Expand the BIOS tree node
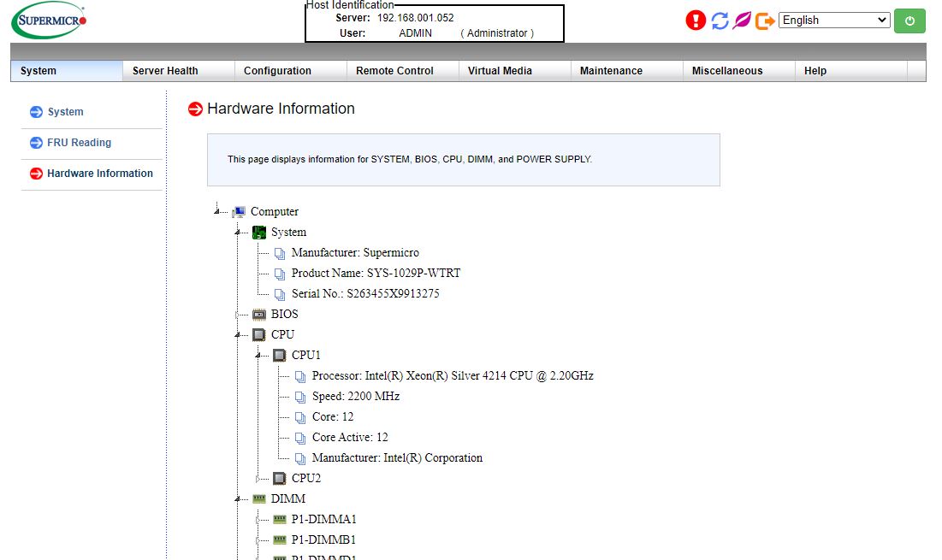 click(x=237, y=314)
